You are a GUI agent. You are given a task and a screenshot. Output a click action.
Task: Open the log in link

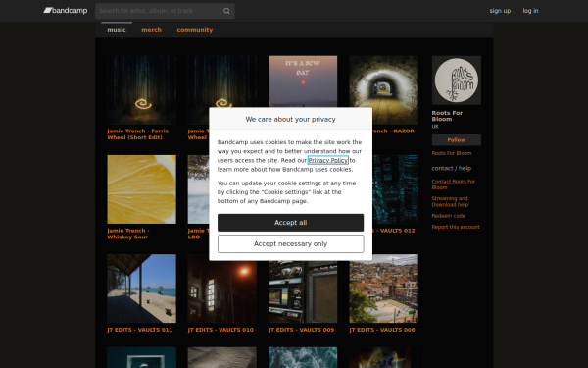[x=530, y=11]
